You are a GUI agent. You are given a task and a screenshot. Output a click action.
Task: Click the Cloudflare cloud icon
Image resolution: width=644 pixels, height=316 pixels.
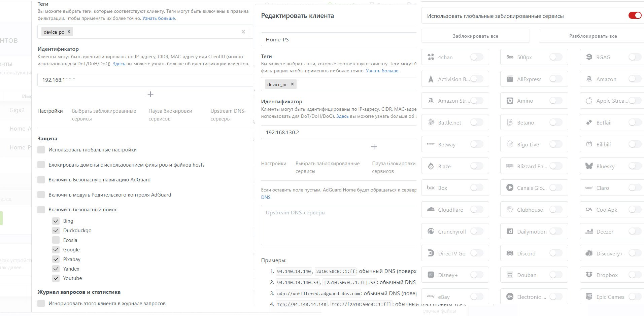coord(431,210)
